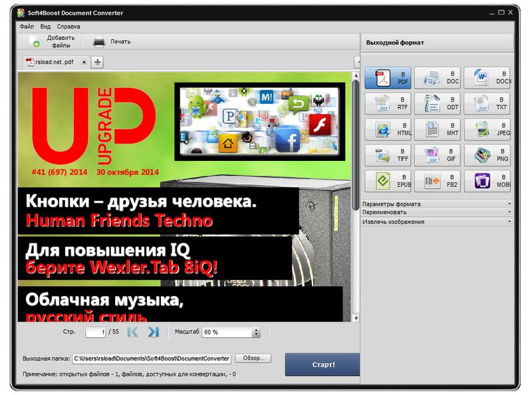Click the Печать printer button
Screen dimensions: 532x395
point(112,42)
